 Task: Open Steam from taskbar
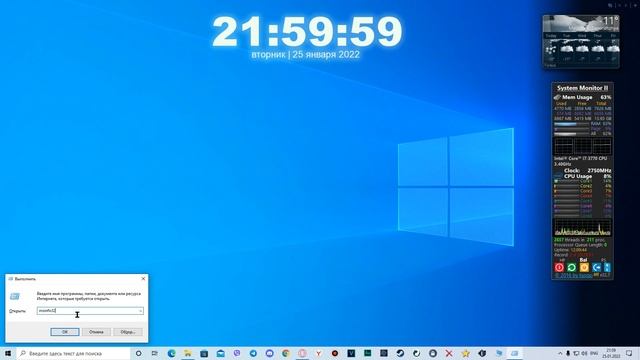point(400,353)
